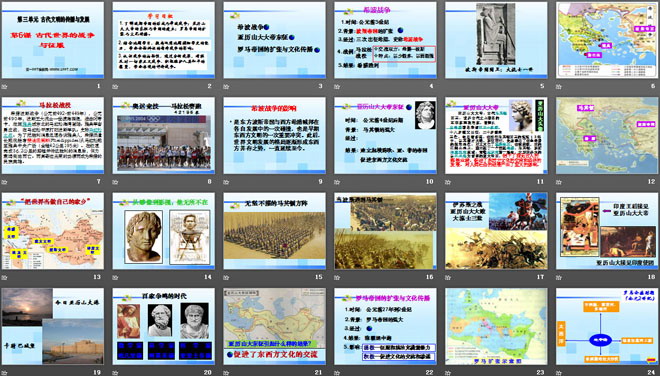The width and height of the screenshot is (660, 376).
Task: Select slide 23 Roman expansion map thumbnail
Action: pyautogui.click(x=496, y=326)
